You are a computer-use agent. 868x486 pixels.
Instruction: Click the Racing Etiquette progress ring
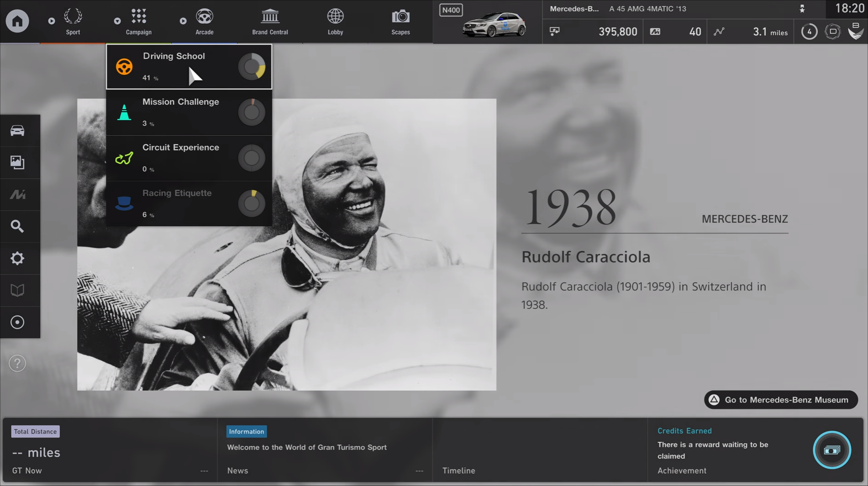click(252, 204)
